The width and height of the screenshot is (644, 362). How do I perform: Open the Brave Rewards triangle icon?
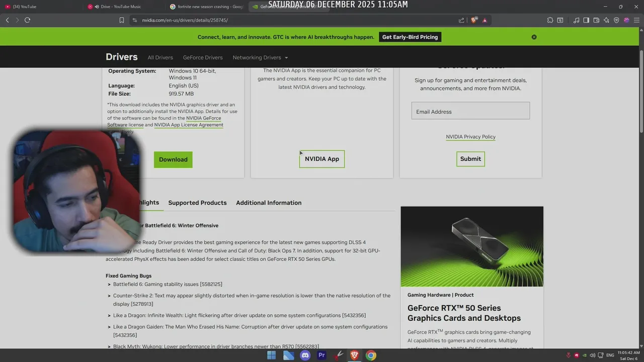click(485, 20)
